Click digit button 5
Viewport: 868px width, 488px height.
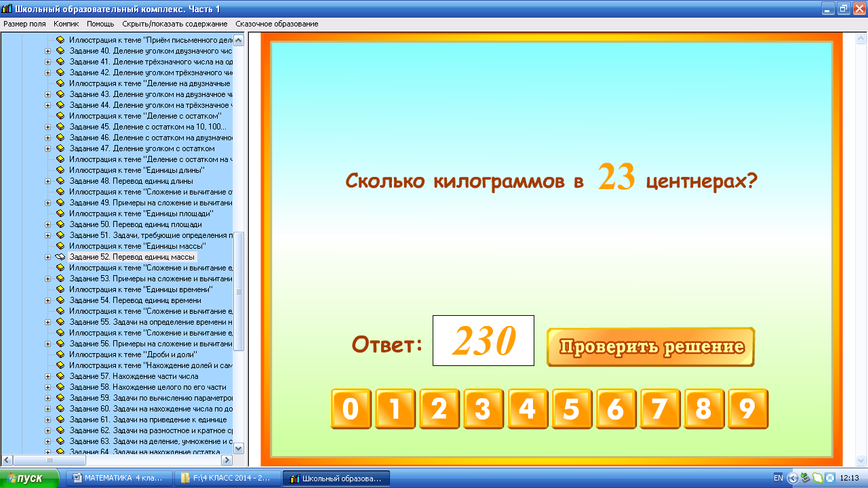point(572,409)
